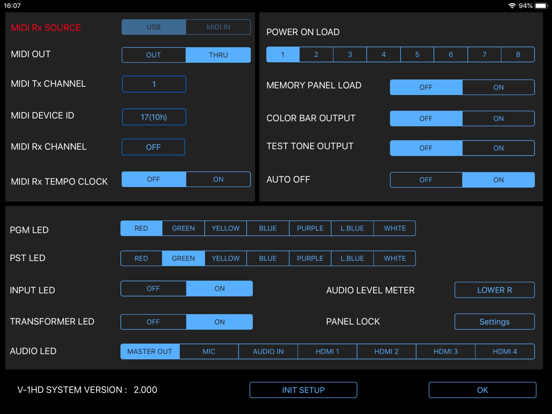Viewport: 552px width, 414px height.
Task: Enable Test Tone Output
Action: [498, 148]
